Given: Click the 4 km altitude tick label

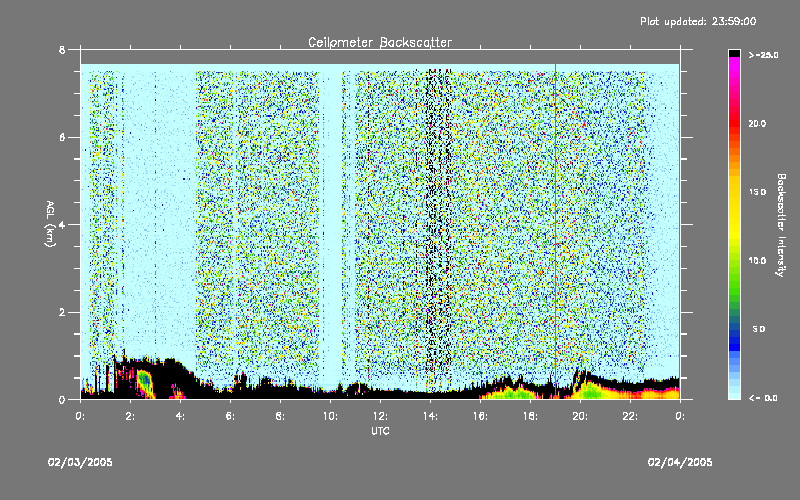Looking at the screenshot, I should tap(62, 224).
